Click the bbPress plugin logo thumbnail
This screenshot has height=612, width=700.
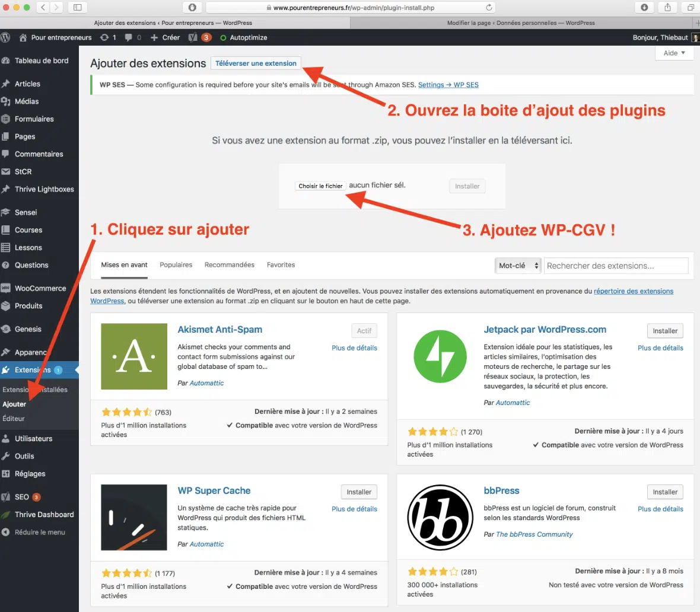[440, 517]
